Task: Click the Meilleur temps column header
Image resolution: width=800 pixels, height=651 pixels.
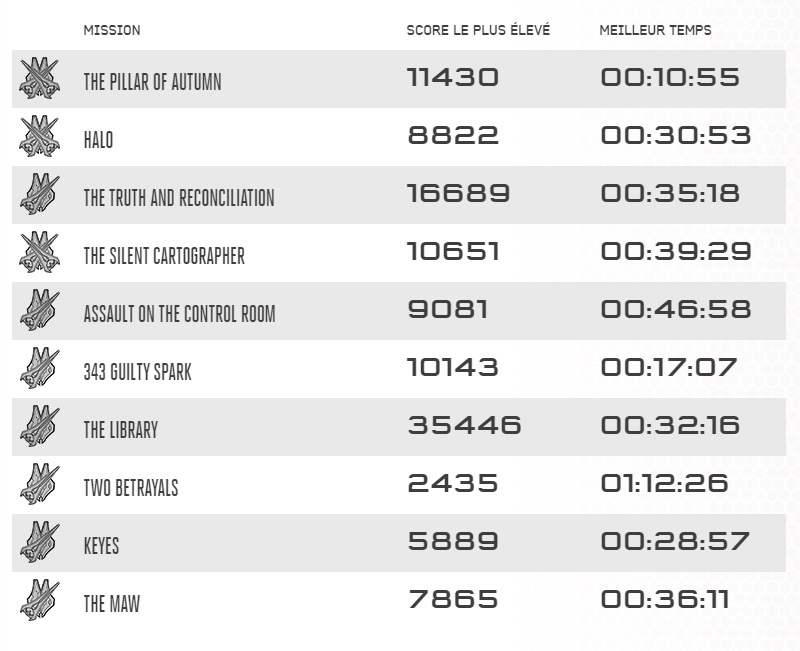Action: [x=655, y=31]
